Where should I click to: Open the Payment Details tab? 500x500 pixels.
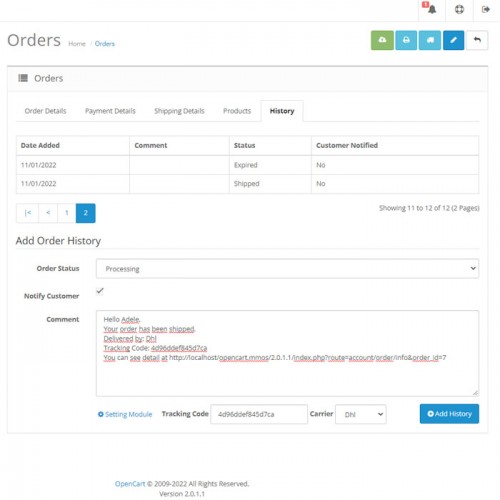click(x=110, y=111)
